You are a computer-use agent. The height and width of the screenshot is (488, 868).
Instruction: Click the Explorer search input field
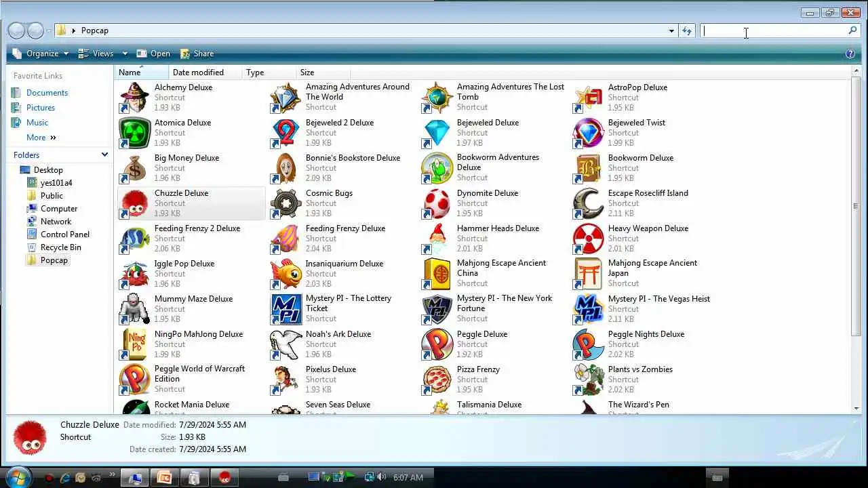(773, 30)
